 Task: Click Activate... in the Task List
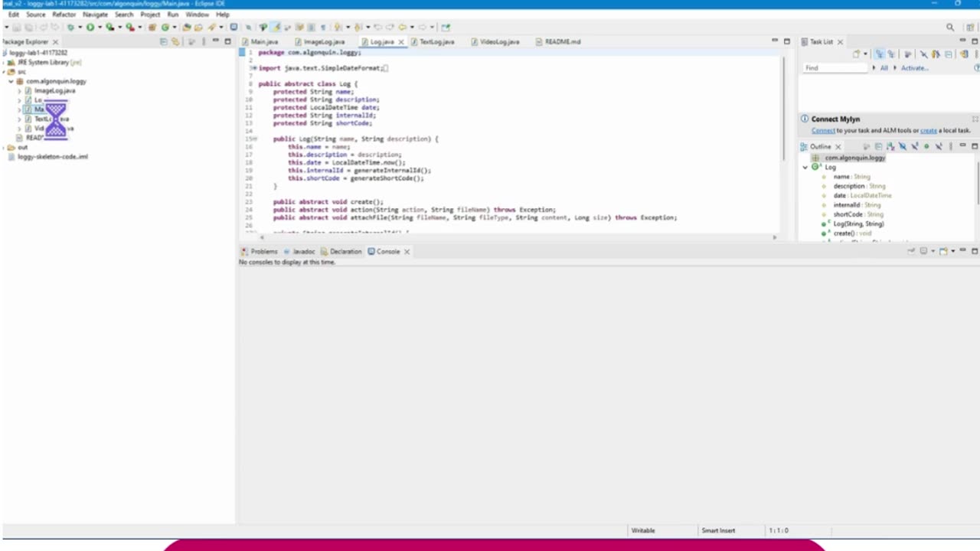[915, 67]
